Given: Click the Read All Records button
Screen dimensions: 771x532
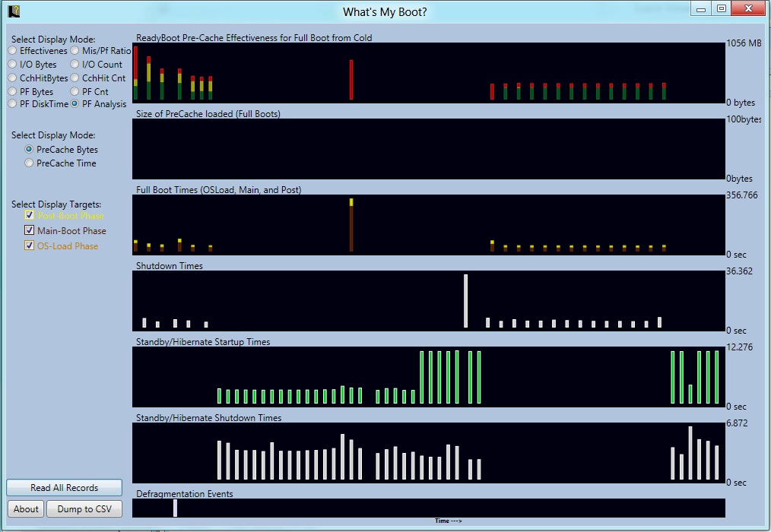Looking at the screenshot, I should 65,488.
